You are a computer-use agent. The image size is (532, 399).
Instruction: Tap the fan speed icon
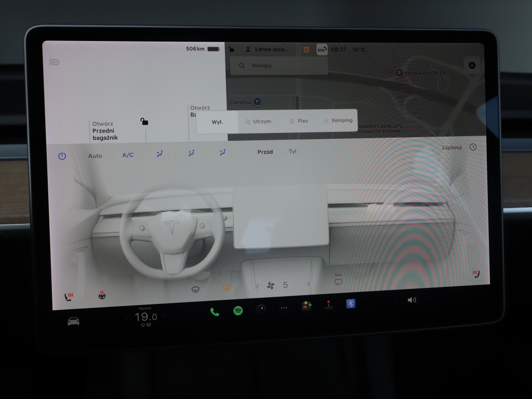[270, 286]
